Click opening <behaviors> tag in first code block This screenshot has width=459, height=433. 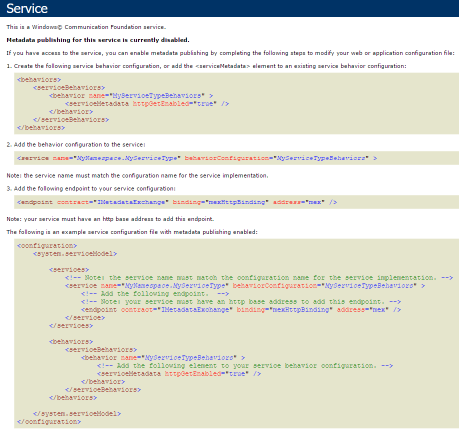[39, 80]
